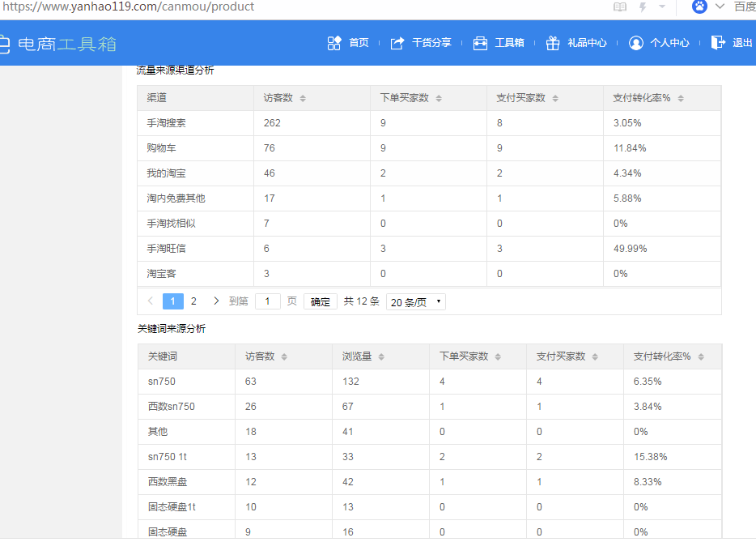Viewport: 756px width, 542px height.
Task: Select the 个人中心 menu item
Action: point(669,43)
